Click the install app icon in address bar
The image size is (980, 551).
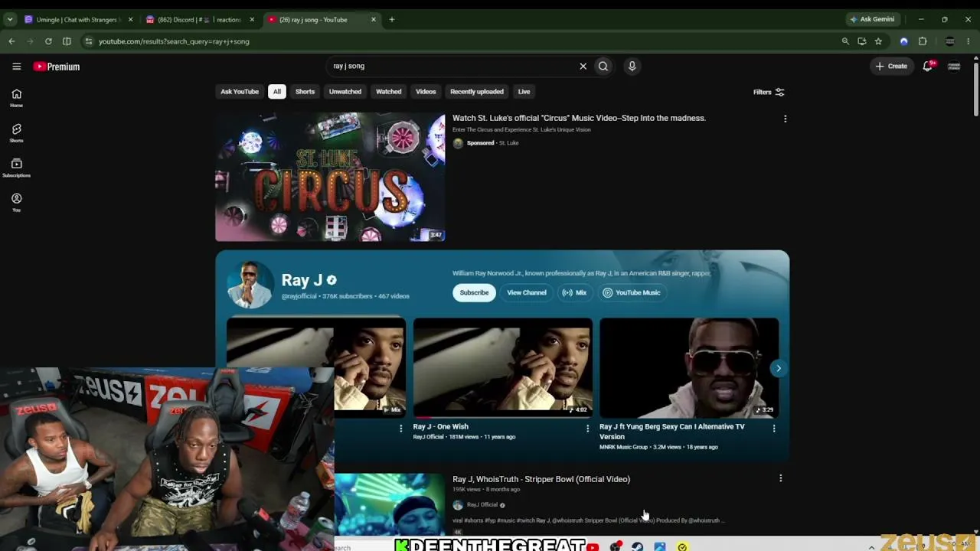point(862,41)
